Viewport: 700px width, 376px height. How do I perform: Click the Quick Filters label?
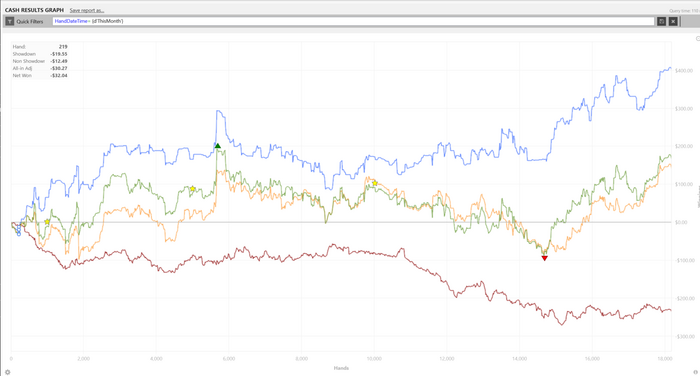coord(30,21)
